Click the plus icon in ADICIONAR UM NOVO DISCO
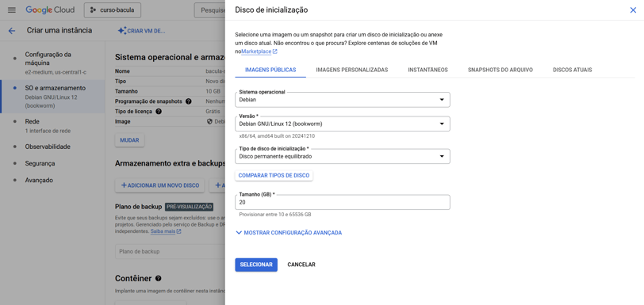644x305 pixels. [x=124, y=185]
